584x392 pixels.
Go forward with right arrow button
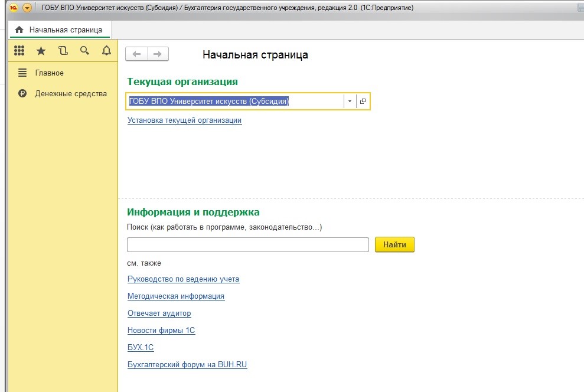pos(158,54)
